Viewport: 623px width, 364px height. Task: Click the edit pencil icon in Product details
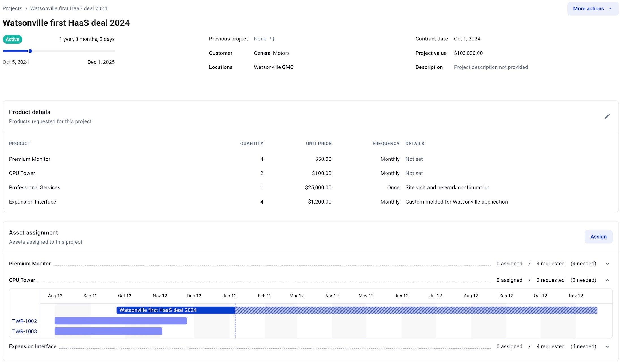(x=607, y=116)
